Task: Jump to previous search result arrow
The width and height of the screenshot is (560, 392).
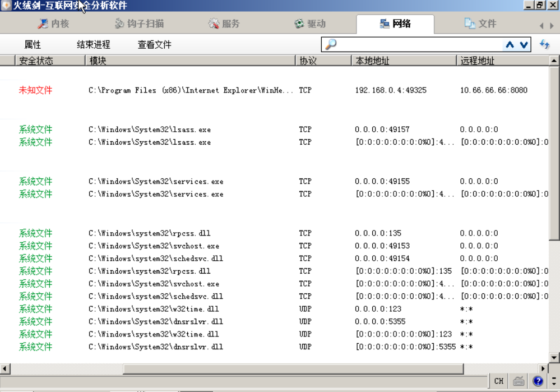Action: (510, 45)
